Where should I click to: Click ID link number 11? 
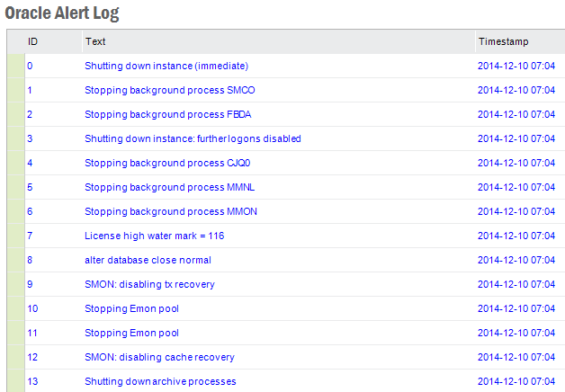point(32,333)
